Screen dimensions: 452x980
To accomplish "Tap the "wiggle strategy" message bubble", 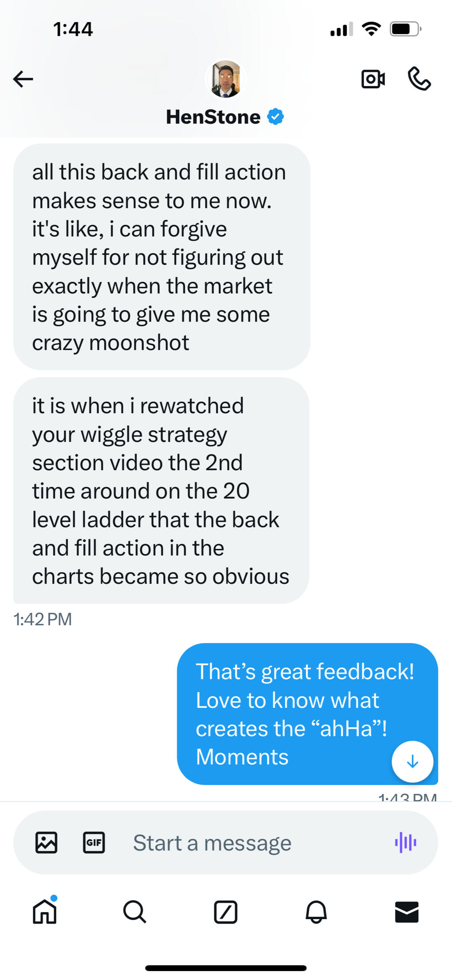I will pyautogui.click(x=161, y=490).
